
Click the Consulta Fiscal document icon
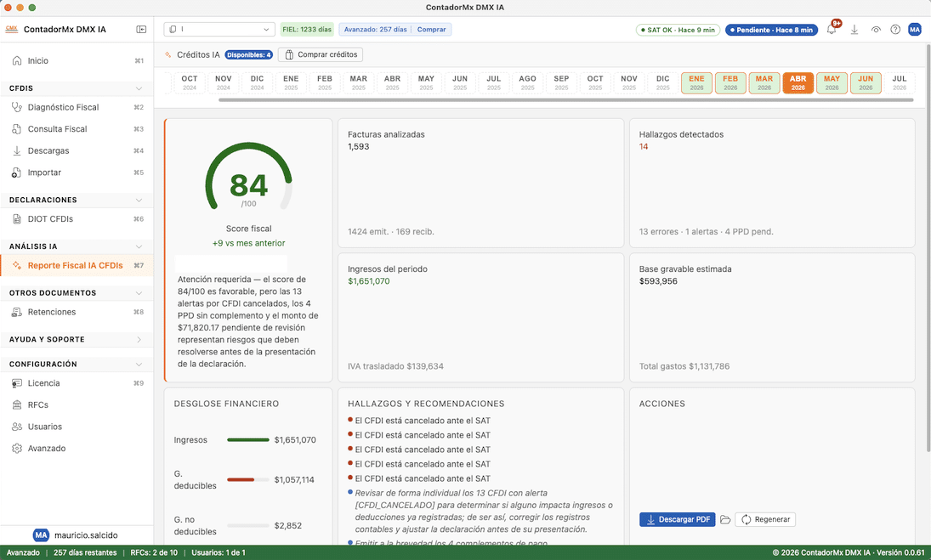click(17, 128)
